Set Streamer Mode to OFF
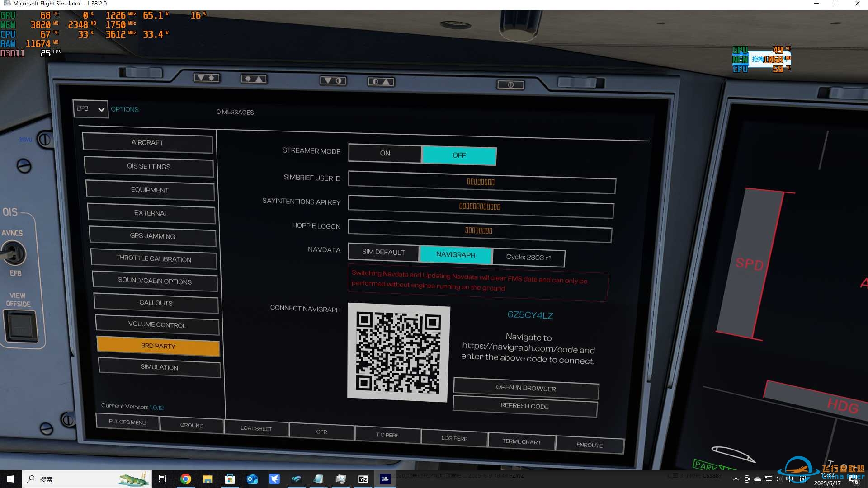The image size is (868, 488). [459, 155]
